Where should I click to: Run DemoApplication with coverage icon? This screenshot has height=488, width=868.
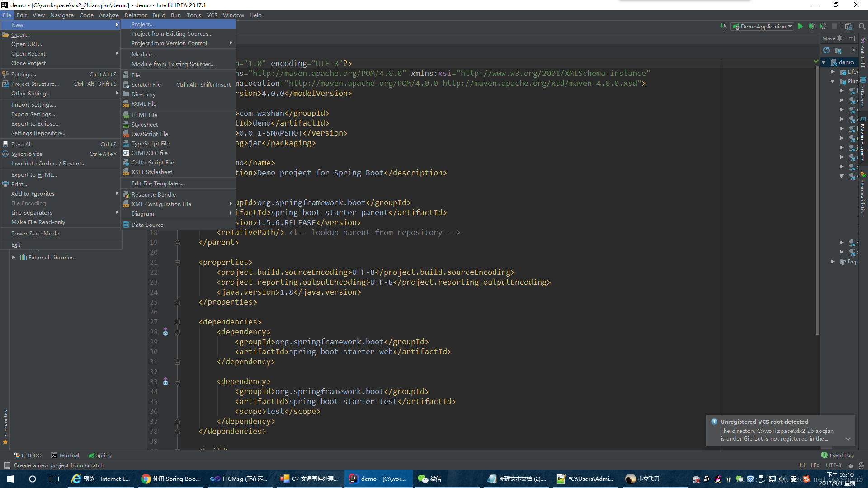[x=823, y=27]
